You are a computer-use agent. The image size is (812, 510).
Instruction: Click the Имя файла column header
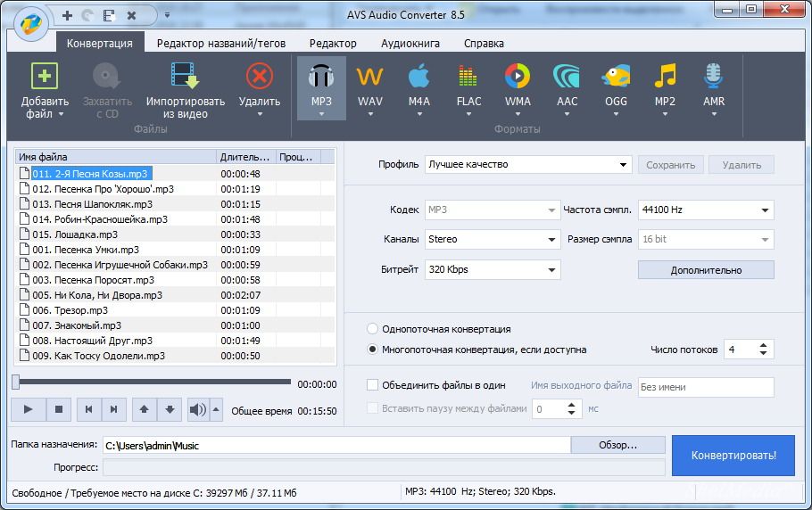115,157
